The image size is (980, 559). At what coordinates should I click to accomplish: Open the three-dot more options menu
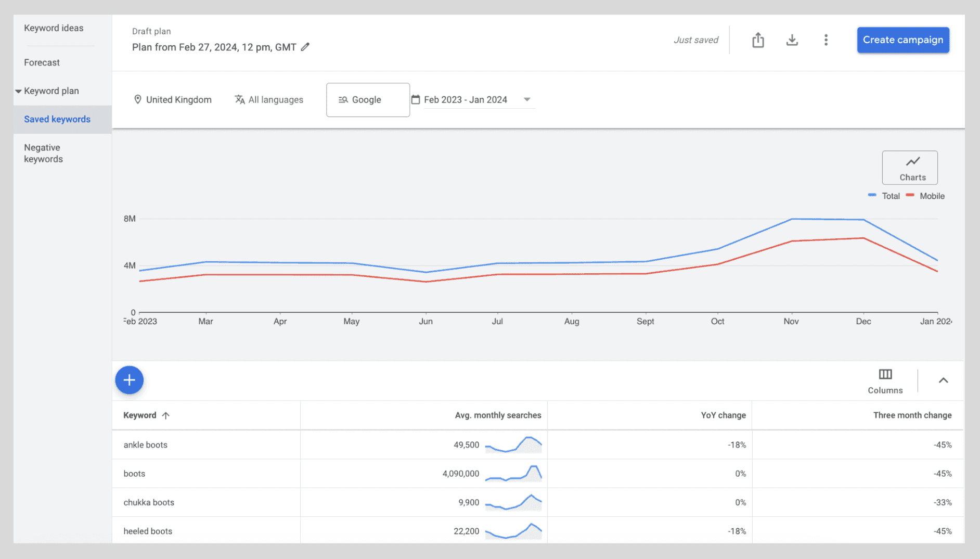click(x=826, y=40)
